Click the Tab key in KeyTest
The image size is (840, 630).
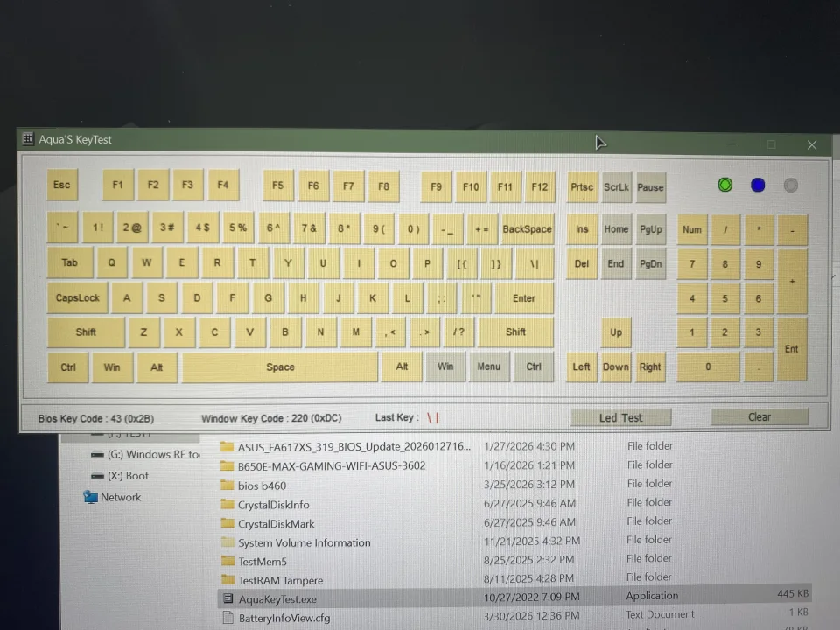[70, 262]
